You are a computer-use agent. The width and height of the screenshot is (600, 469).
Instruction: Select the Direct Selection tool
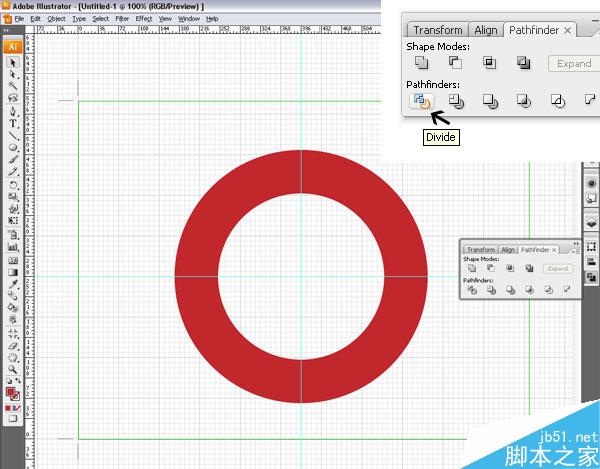pyautogui.click(x=13, y=74)
